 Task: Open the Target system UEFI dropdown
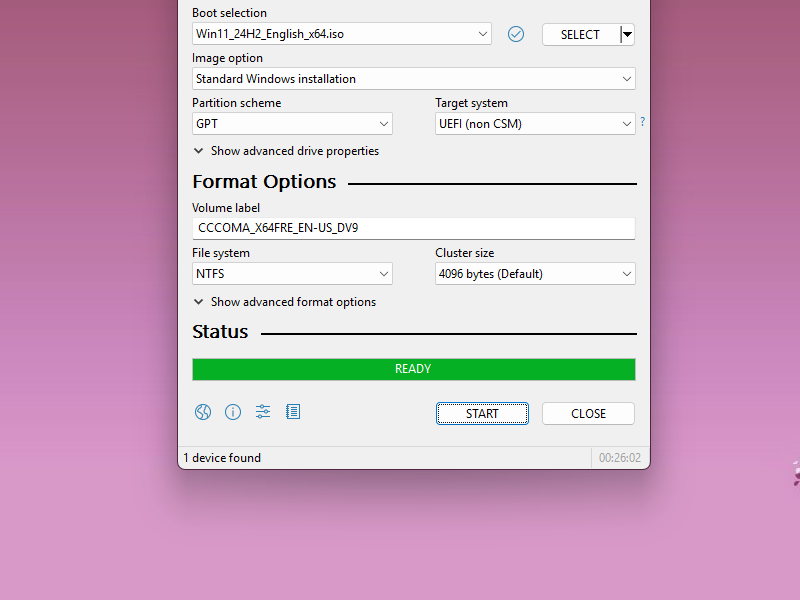click(x=535, y=124)
